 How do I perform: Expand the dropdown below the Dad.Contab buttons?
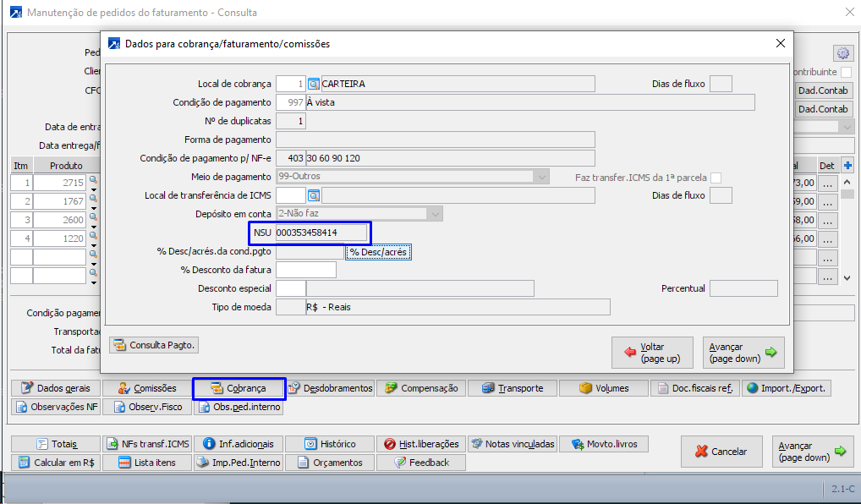coord(846,127)
